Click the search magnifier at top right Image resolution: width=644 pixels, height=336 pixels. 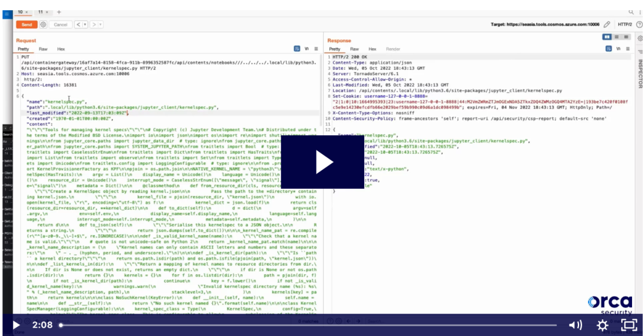tap(631, 13)
